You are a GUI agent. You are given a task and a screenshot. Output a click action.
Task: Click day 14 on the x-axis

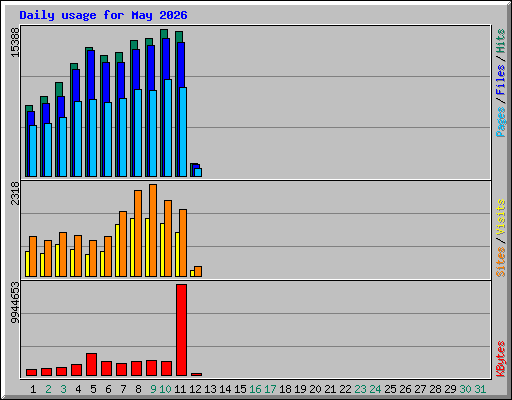[x=225, y=389]
